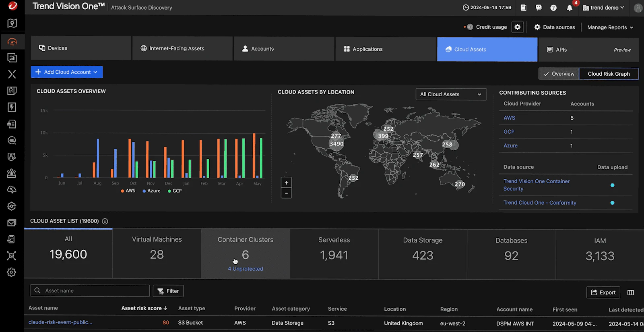Select the IAM asset tile
Screen dimensions: 644x332
[x=600, y=255]
